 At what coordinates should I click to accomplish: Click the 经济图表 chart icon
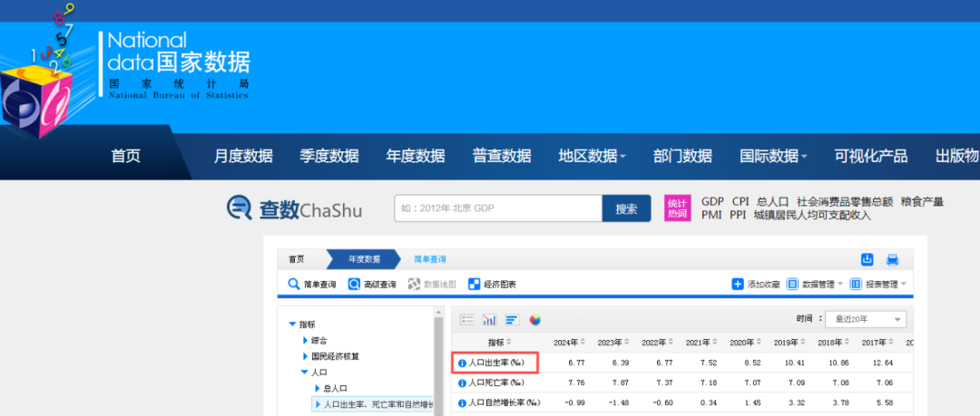pyautogui.click(x=474, y=285)
